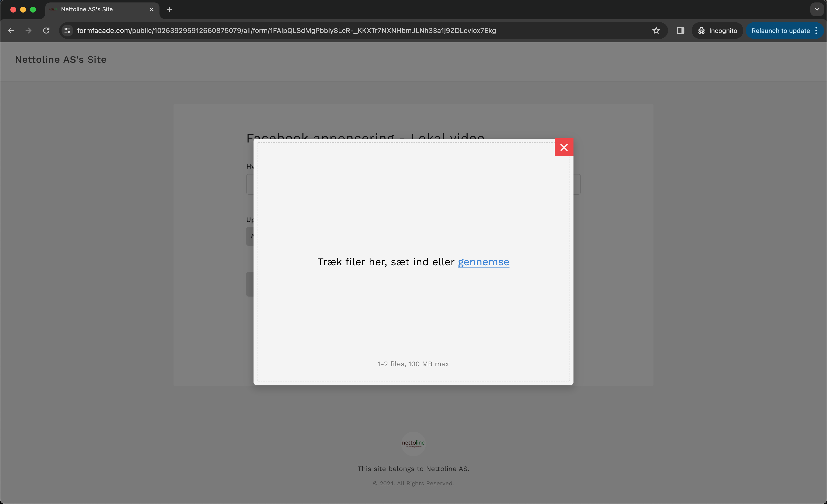The image size is (827, 504).
Task: Go forward to next page
Action: 29,31
